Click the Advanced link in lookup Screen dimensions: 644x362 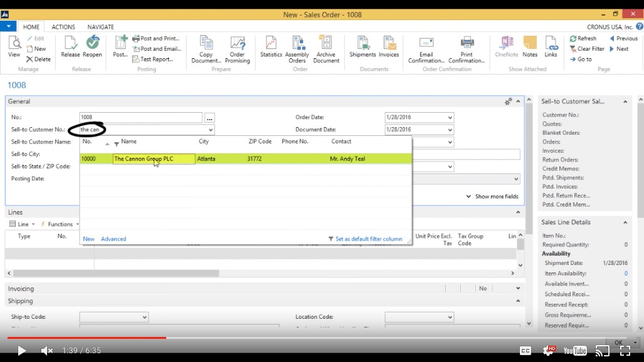tap(113, 239)
